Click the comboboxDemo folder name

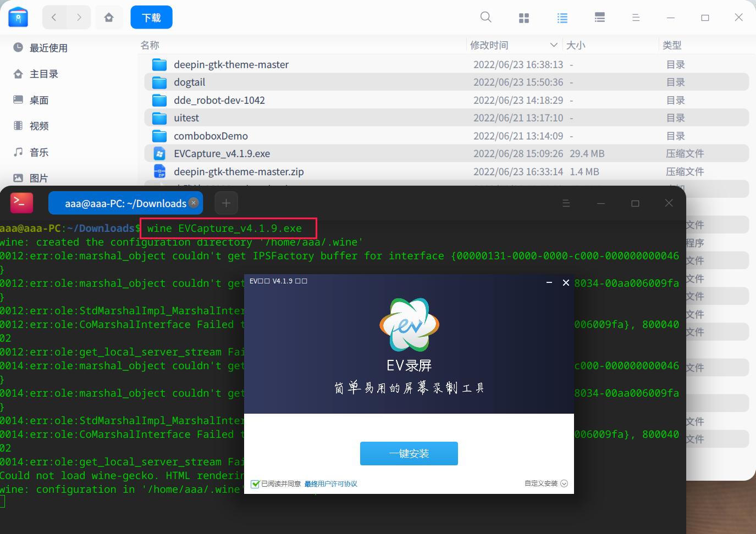211,136
